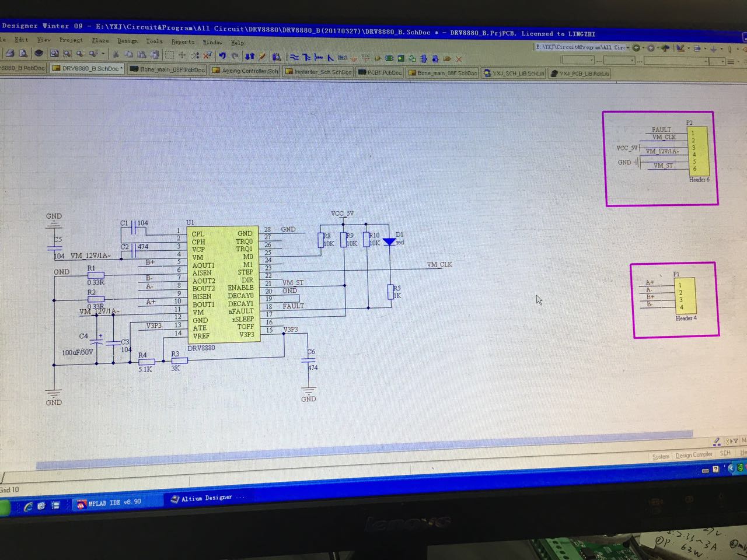This screenshot has width=747, height=560.
Task: Open the Project menu
Action: coord(71,40)
